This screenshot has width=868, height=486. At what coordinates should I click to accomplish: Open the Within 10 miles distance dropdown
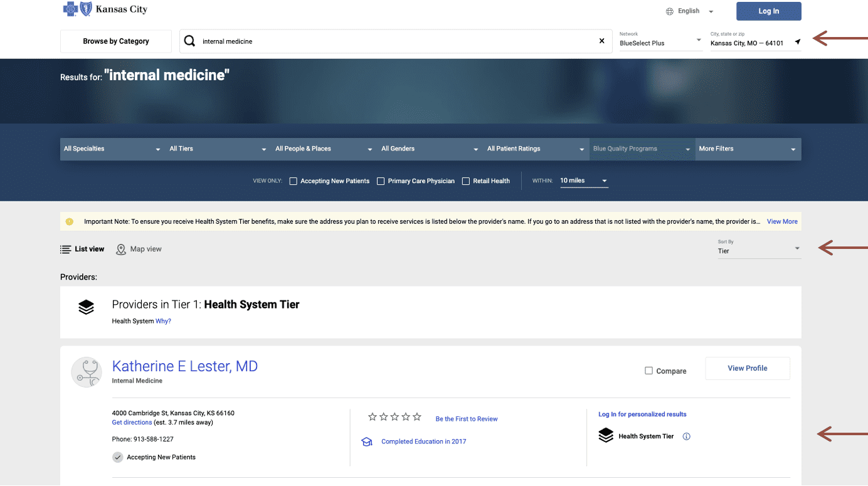point(583,181)
